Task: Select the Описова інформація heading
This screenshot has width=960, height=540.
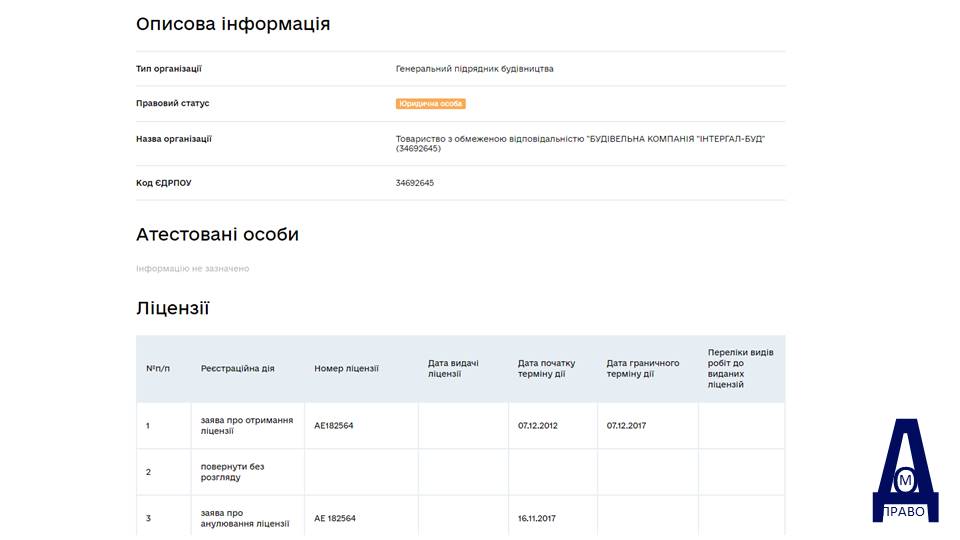Action: pyautogui.click(x=233, y=24)
